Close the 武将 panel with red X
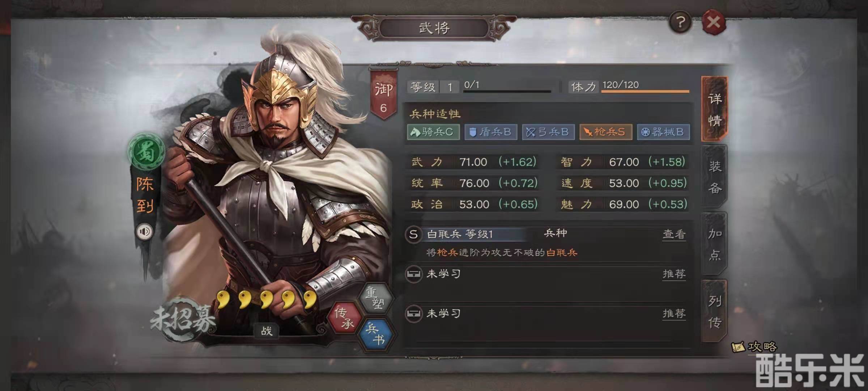Image resolution: width=868 pixels, height=391 pixels. pos(714,22)
